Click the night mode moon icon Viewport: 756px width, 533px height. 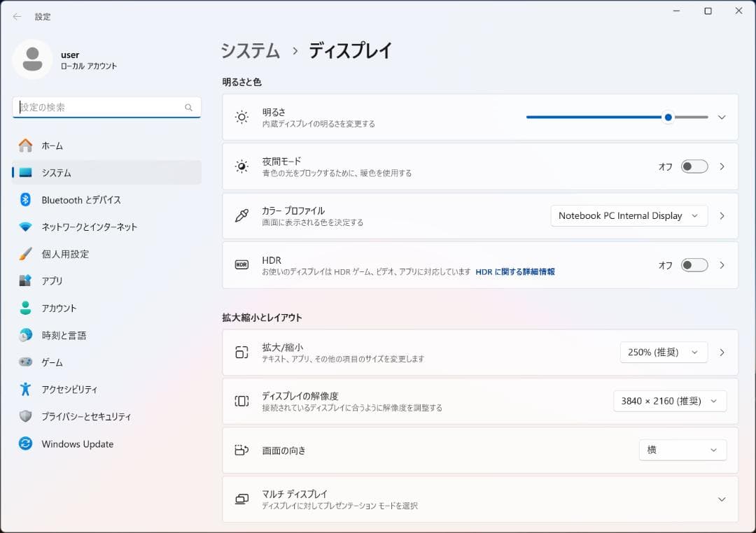click(241, 166)
